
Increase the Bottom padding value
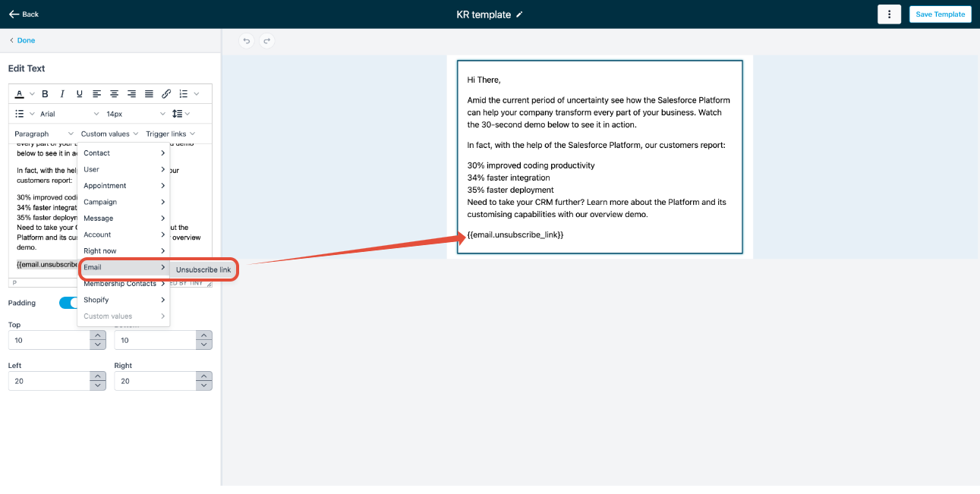pos(203,335)
